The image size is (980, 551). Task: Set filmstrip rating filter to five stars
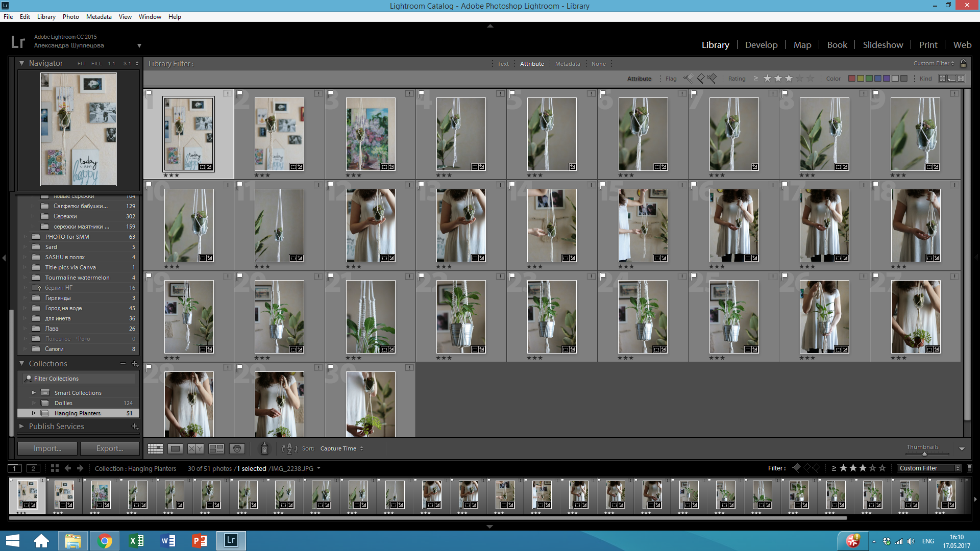pyautogui.click(x=882, y=468)
